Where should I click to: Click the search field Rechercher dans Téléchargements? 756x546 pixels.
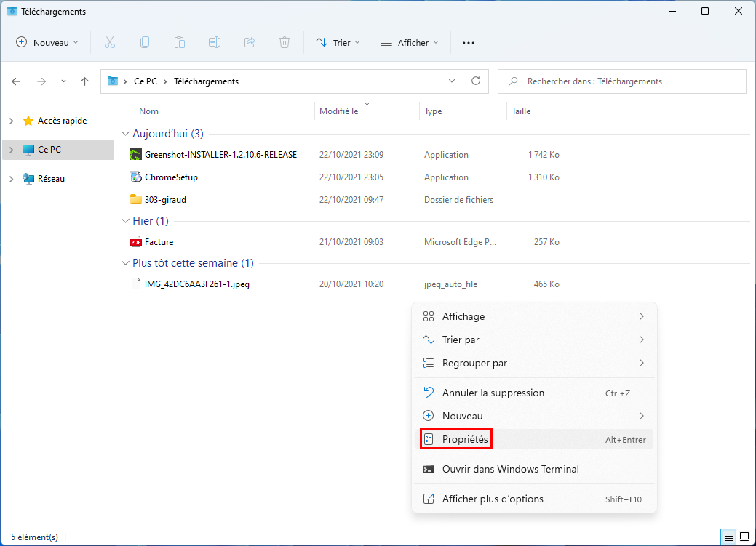[622, 81]
